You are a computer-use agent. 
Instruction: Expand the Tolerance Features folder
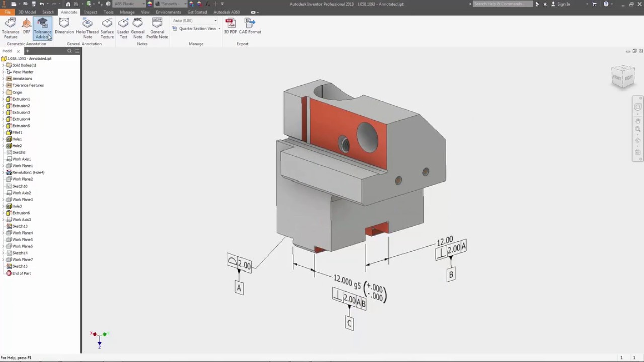tap(3, 85)
